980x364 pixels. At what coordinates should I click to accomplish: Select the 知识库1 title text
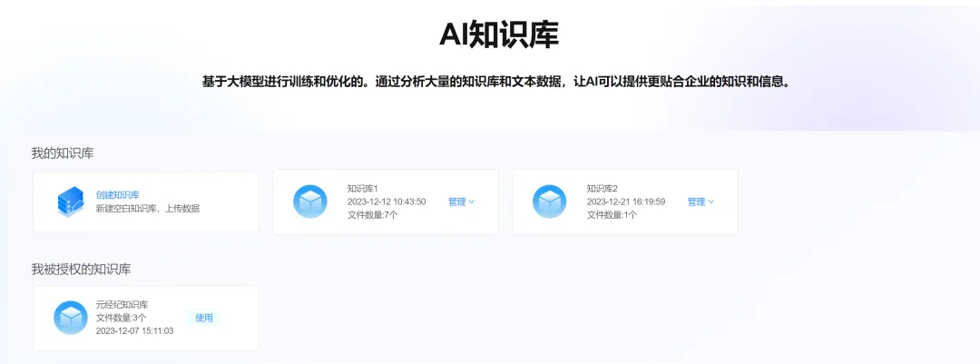coord(363,188)
